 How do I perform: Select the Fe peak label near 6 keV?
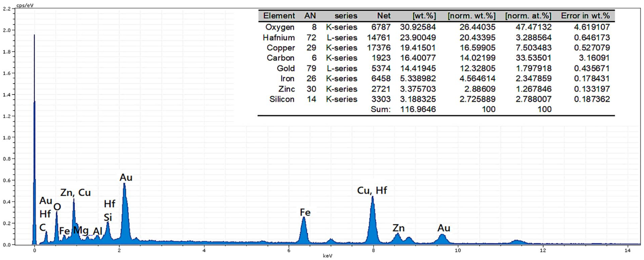(x=305, y=212)
